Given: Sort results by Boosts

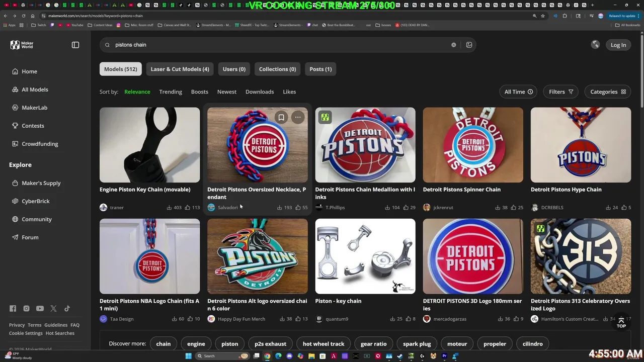Looking at the screenshot, I should [200, 92].
